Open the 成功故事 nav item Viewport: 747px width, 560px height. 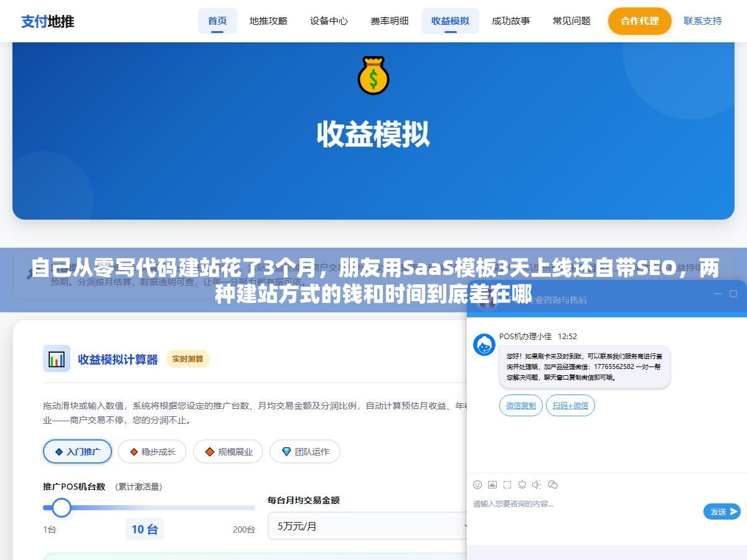point(510,21)
